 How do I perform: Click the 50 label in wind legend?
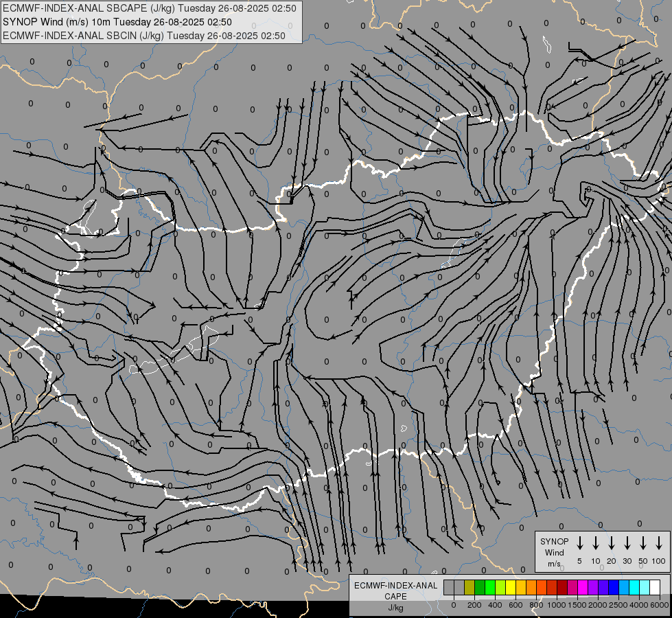point(643,561)
